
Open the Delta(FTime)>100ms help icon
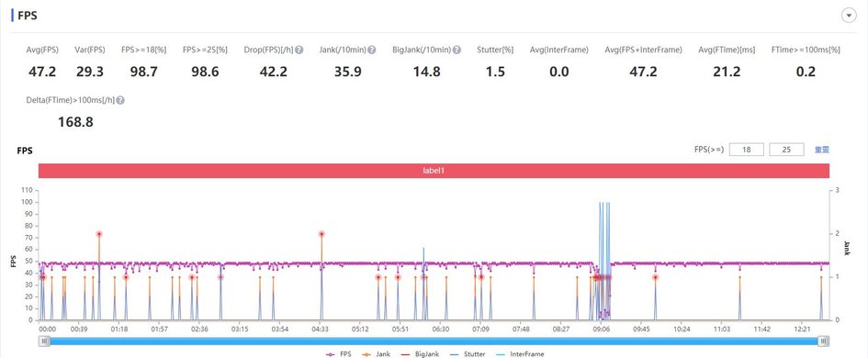[120, 100]
